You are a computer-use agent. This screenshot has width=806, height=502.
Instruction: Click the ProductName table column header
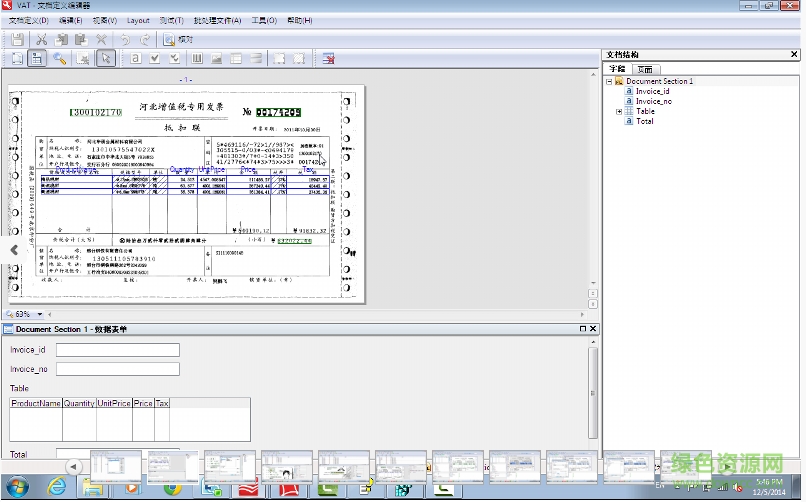36,403
